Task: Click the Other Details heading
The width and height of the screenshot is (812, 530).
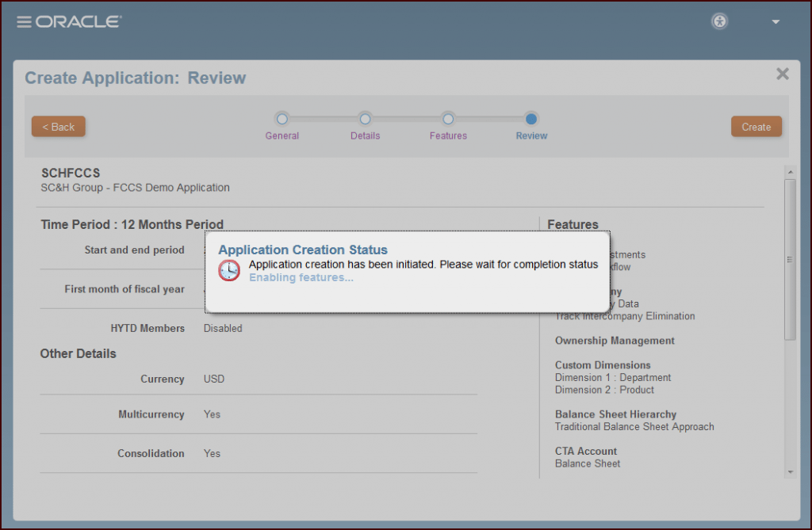Action: (79, 353)
